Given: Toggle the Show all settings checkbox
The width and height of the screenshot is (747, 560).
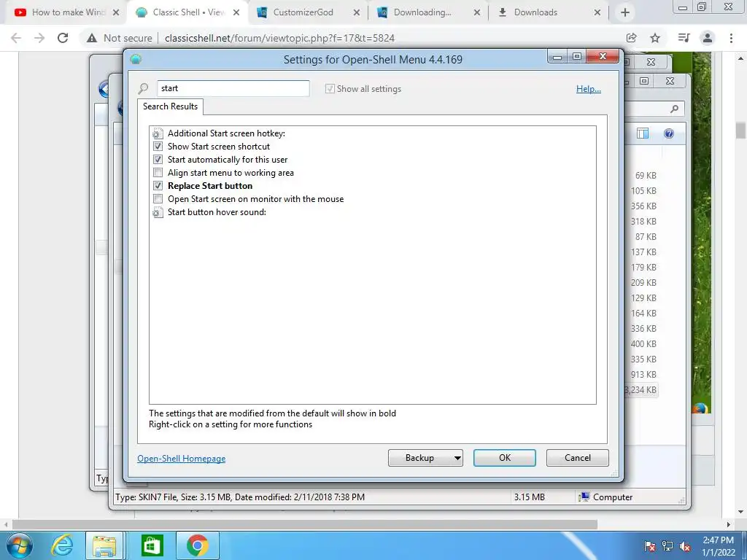Looking at the screenshot, I should tap(330, 88).
